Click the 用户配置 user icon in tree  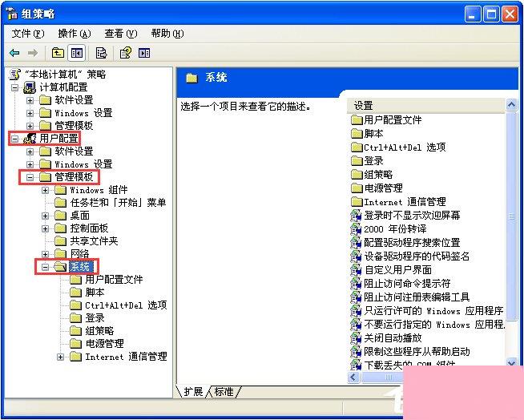[30, 138]
